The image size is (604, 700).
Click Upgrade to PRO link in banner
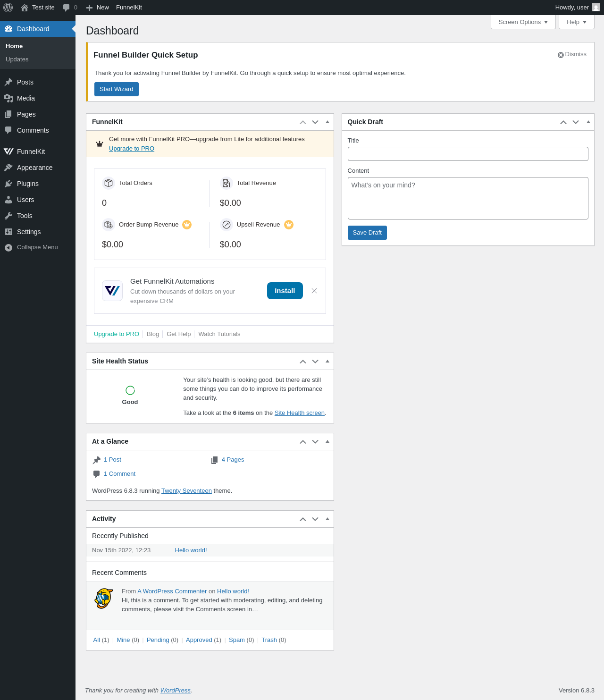point(132,149)
